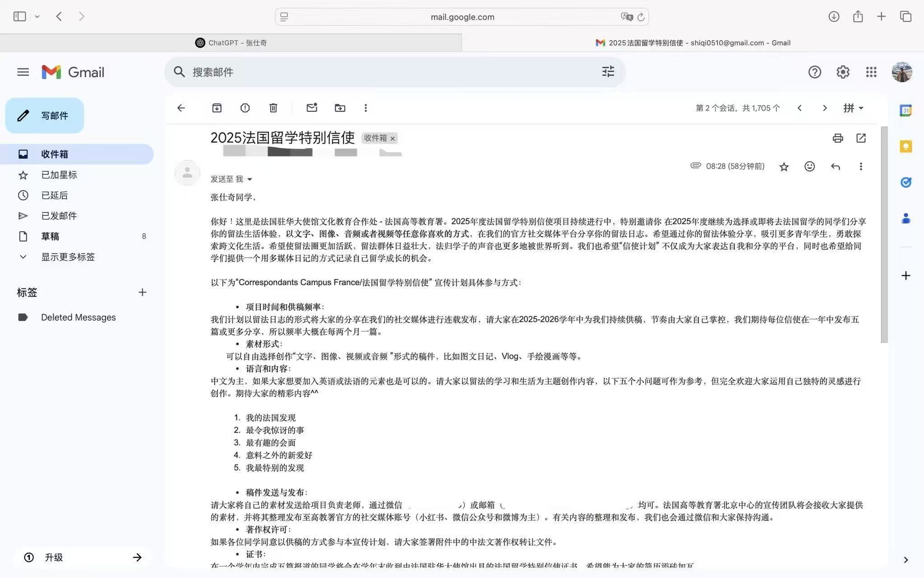Go to the older conversation
Image resolution: width=924 pixels, height=578 pixels.
(825, 108)
